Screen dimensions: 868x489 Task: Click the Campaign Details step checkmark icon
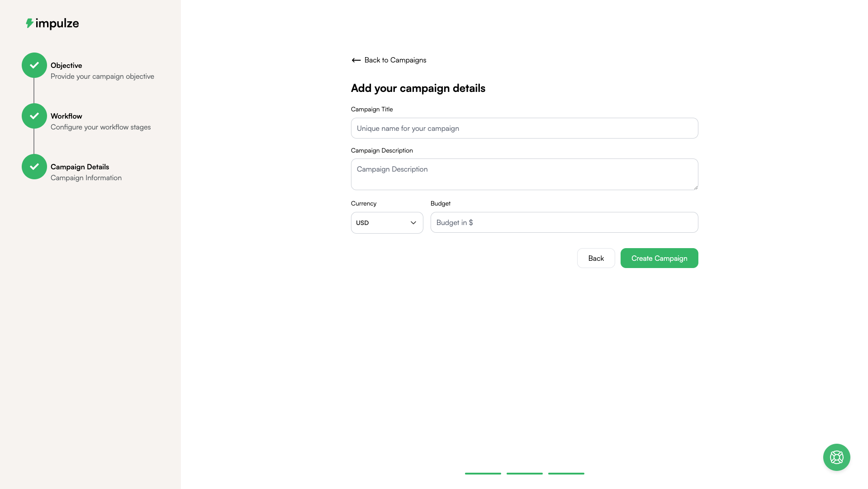coord(33,167)
